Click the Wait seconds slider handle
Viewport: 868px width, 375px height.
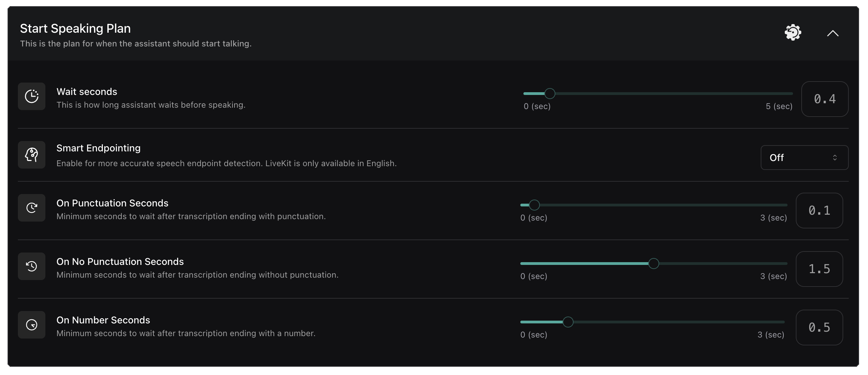(x=550, y=94)
